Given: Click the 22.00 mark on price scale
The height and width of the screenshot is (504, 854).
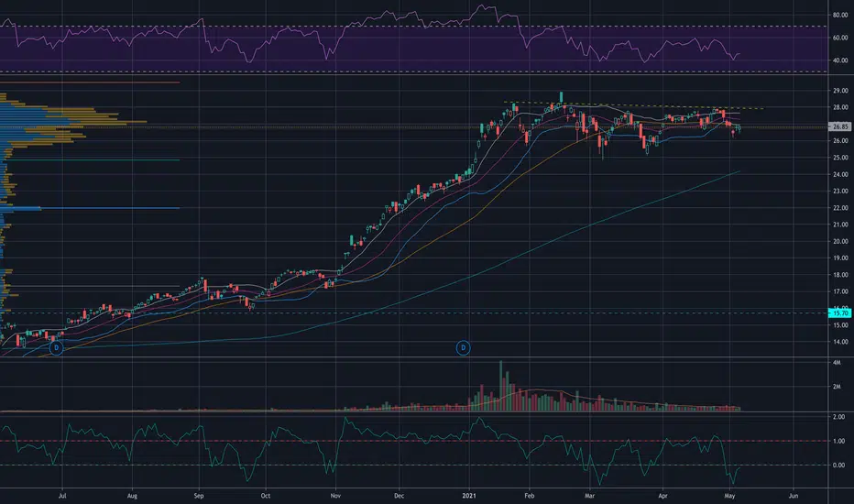Looking at the screenshot, I should click(x=840, y=208).
